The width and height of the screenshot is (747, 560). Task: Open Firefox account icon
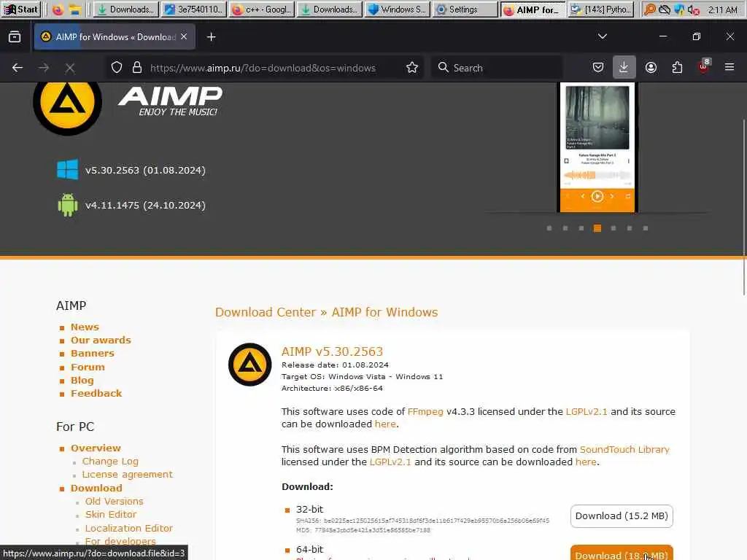coord(651,68)
